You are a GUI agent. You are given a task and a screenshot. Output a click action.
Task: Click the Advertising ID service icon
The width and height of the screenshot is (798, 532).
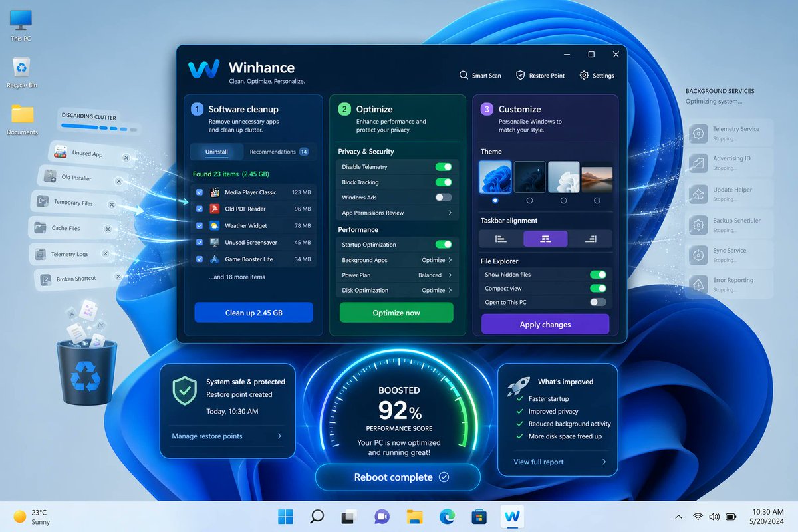click(698, 163)
